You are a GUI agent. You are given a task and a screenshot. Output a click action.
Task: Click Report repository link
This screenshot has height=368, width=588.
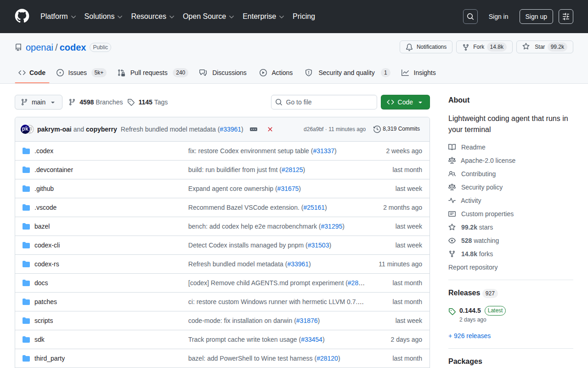473,267
